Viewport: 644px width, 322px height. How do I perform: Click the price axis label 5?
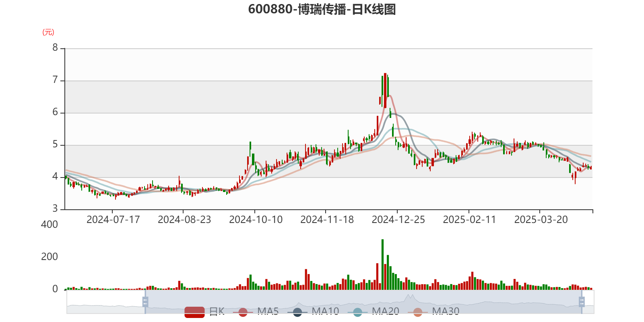coord(55,144)
